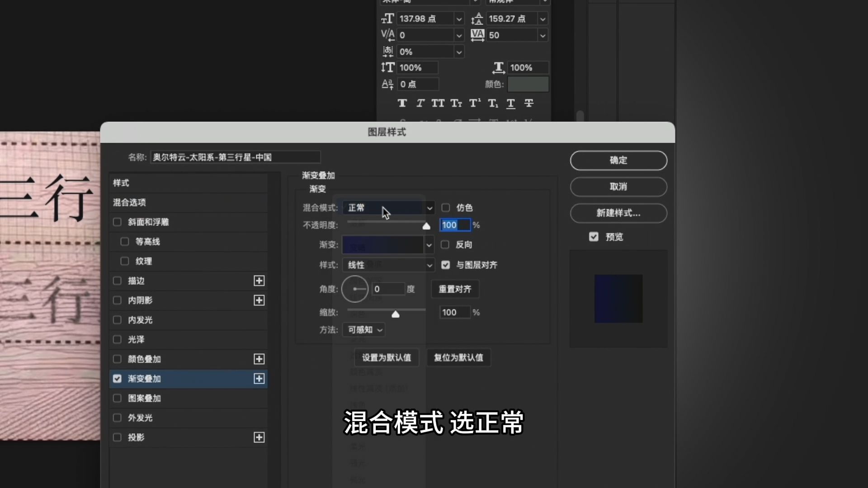Click the blue gradient swatch picker
The height and width of the screenshot is (488, 868).
pos(382,245)
